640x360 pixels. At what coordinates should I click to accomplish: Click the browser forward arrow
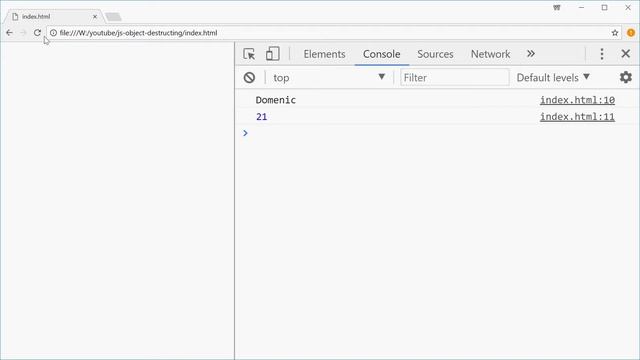coord(23,33)
